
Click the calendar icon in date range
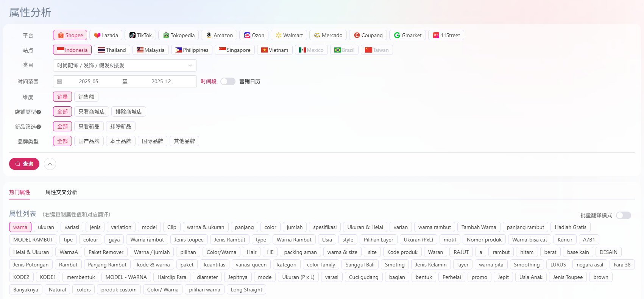click(x=59, y=81)
